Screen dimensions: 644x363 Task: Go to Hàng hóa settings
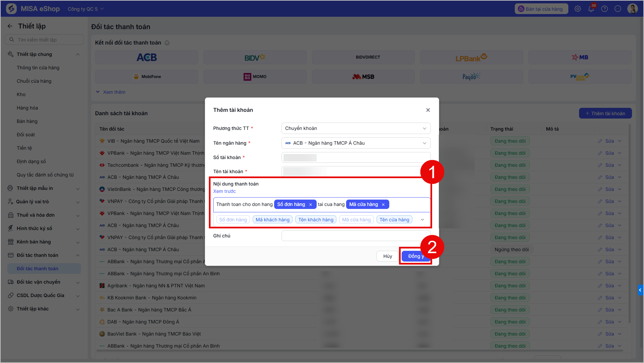pyautogui.click(x=27, y=108)
